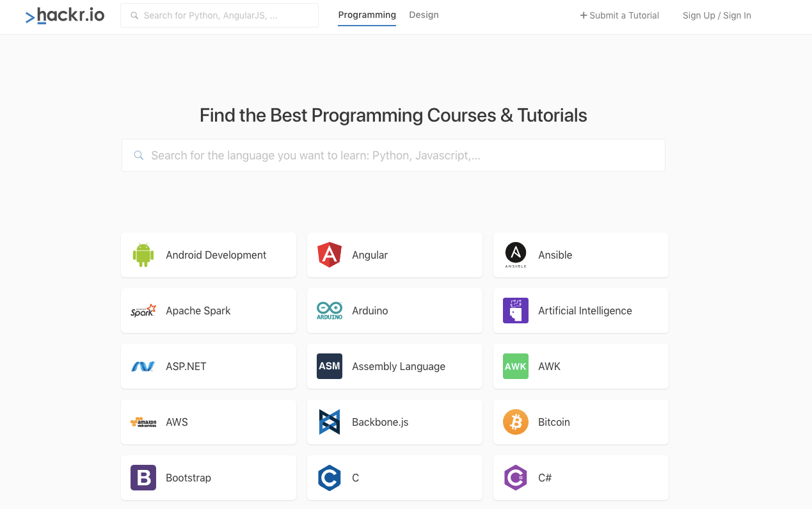
Task: Open the AWS label text
Action: [x=177, y=422]
